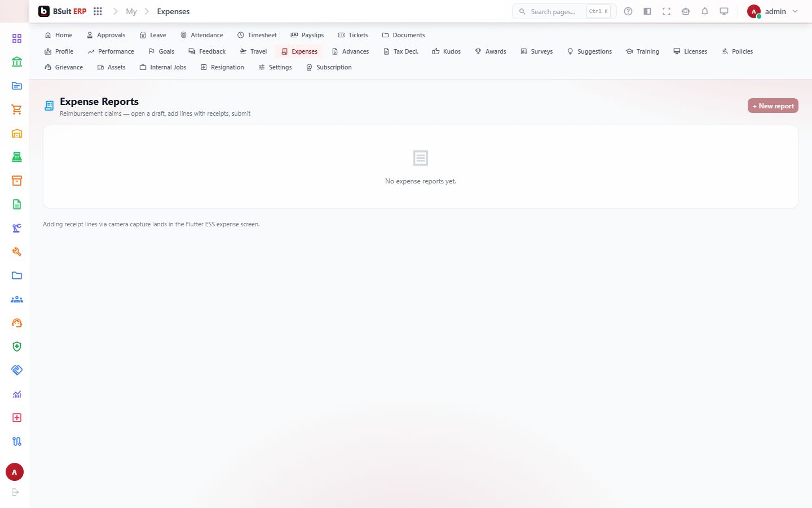Open the wrench maintenance icon in sidebar
The height and width of the screenshot is (508, 812).
[x=17, y=252]
